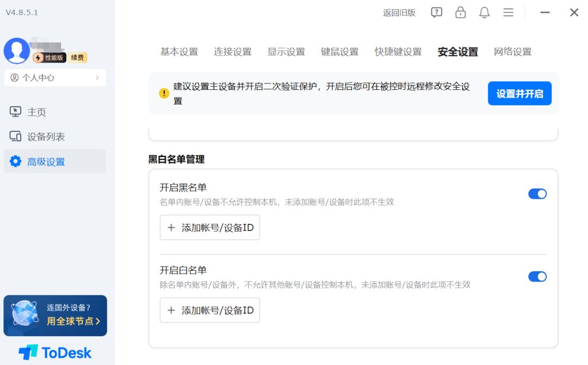Viewport: 588px width, 365px height.
Task: Go to 设备列表 in sidebar
Action: point(46,137)
